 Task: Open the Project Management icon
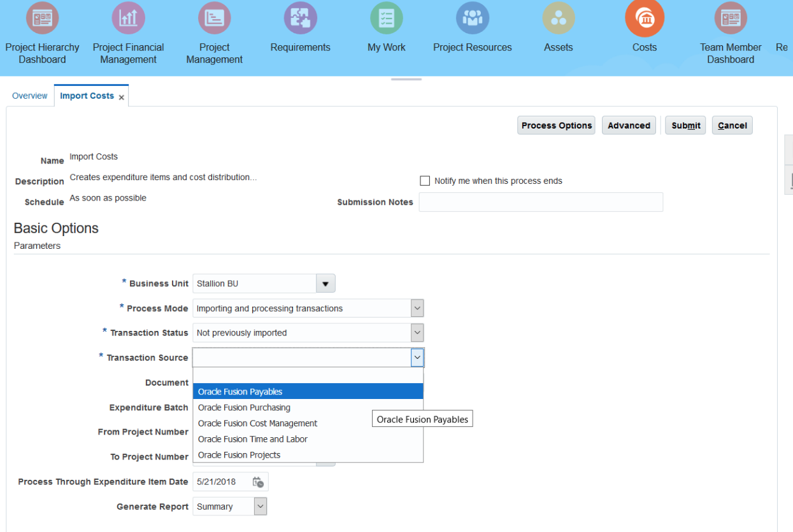pyautogui.click(x=214, y=18)
